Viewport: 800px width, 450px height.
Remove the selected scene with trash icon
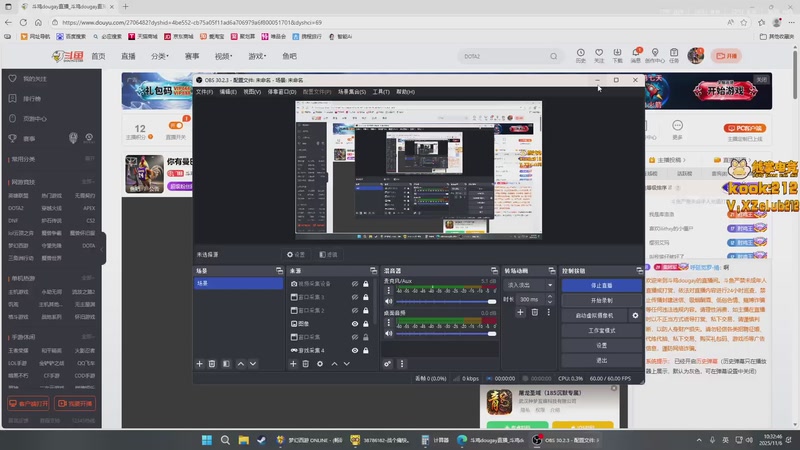212,364
